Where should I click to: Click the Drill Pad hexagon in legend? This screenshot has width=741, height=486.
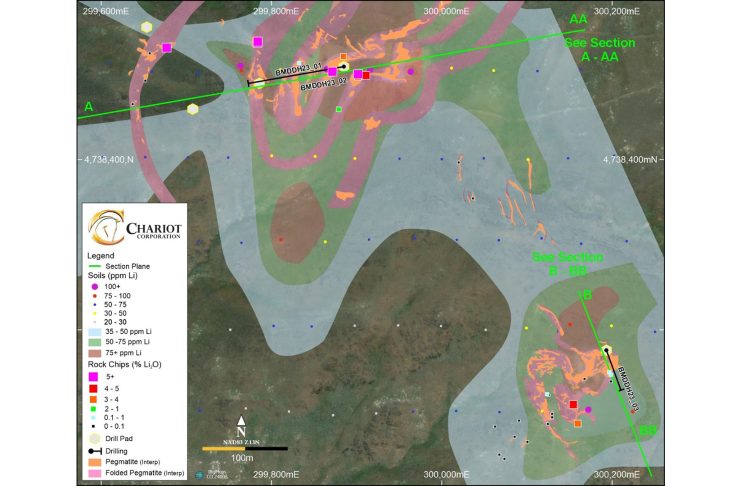(95, 437)
